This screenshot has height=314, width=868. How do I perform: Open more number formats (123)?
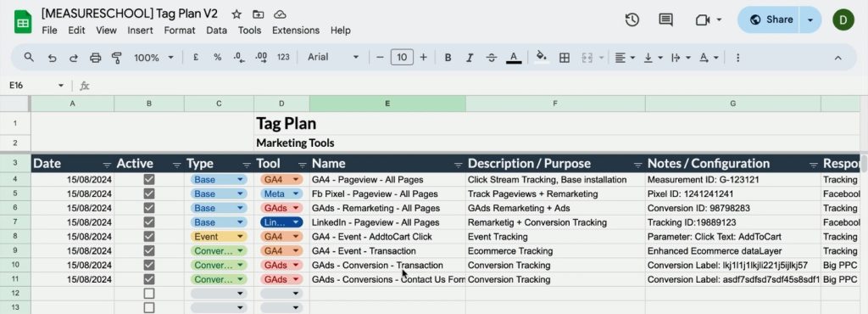click(x=283, y=57)
